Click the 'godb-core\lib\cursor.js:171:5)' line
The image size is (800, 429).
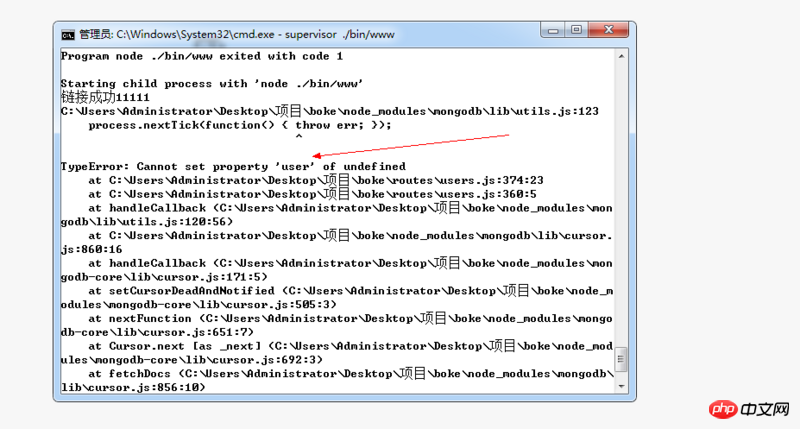point(164,276)
